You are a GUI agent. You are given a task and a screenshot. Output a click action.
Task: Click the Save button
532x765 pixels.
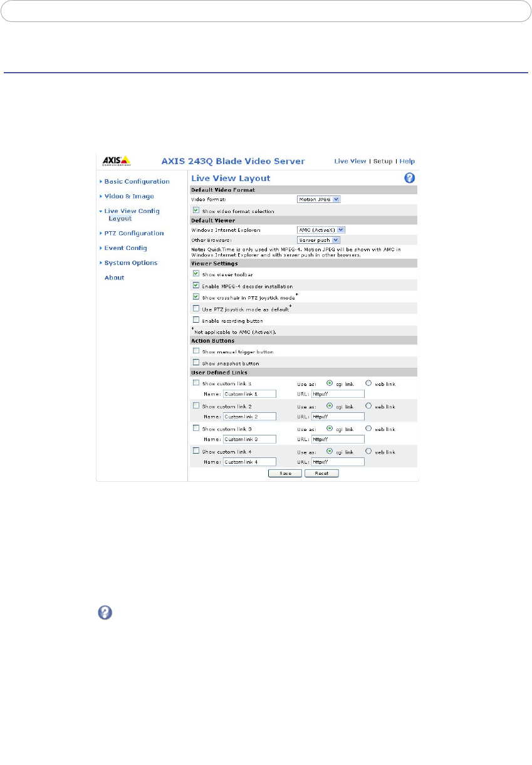(285, 473)
